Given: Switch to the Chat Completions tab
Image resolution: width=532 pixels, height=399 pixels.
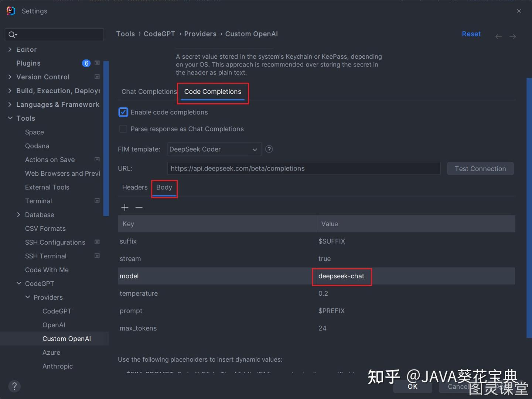Looking at the screenshot, I should (x=149, y=92).
